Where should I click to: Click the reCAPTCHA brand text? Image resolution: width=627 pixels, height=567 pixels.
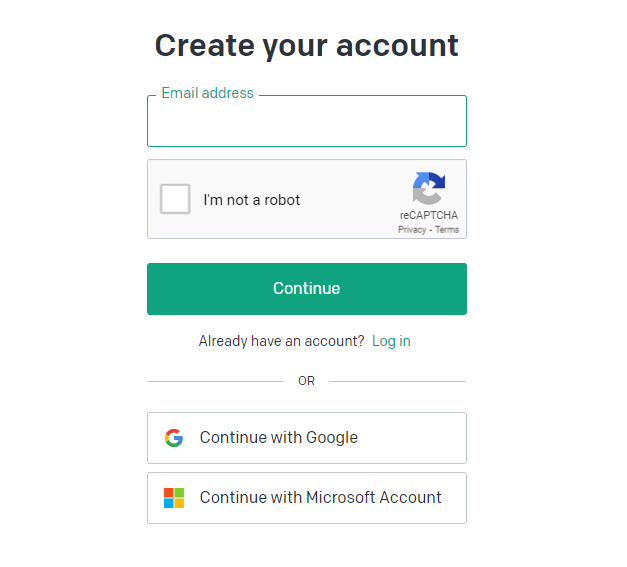429,215
